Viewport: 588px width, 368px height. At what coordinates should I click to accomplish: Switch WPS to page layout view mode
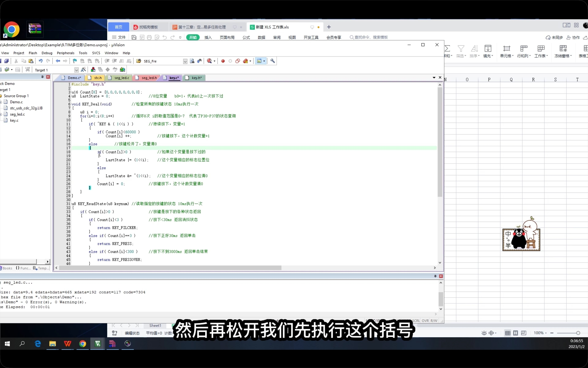[516, 333]
